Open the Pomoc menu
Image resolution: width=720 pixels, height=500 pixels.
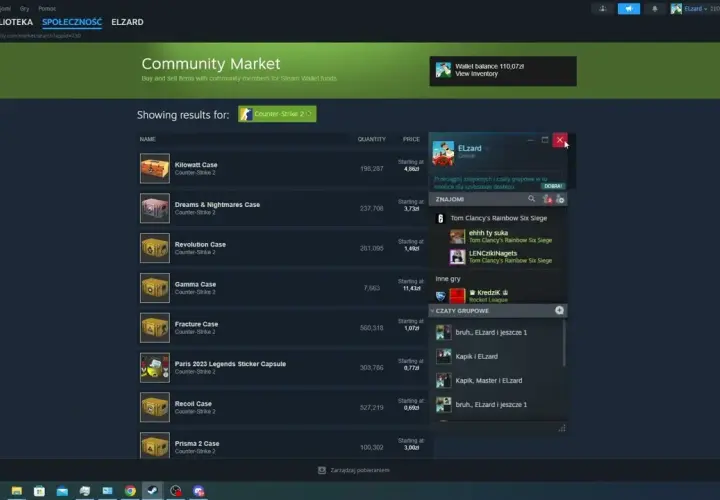coord(47,8)
